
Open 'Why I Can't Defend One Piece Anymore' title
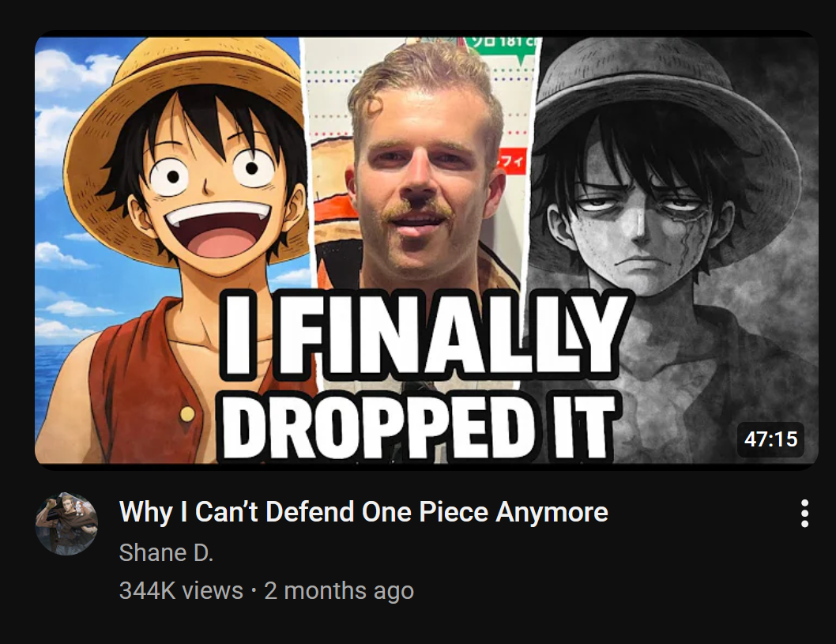pos(363,512)
